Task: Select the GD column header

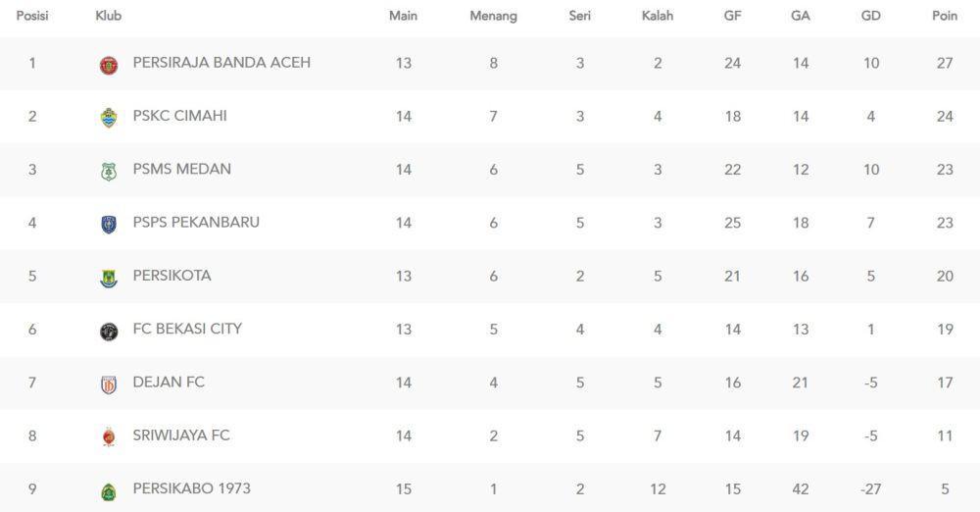Action: [x=870, y=16]
